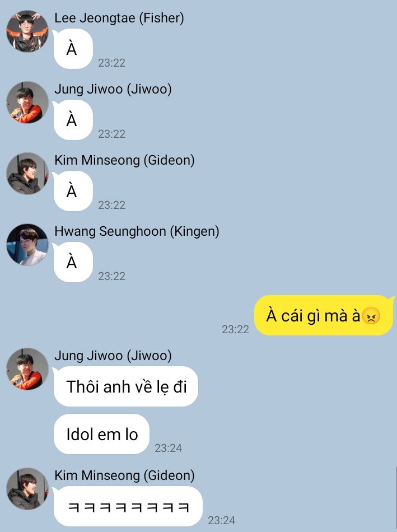Tap Jung Jiwoo's avatar above first À message
Image resolution: width=397 pixels, height=532 pixels.
pyautogui.click(x=27, y=102)
